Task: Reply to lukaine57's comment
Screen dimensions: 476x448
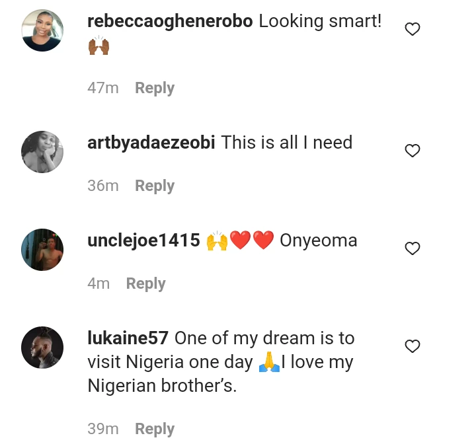Action: (155, 429)
